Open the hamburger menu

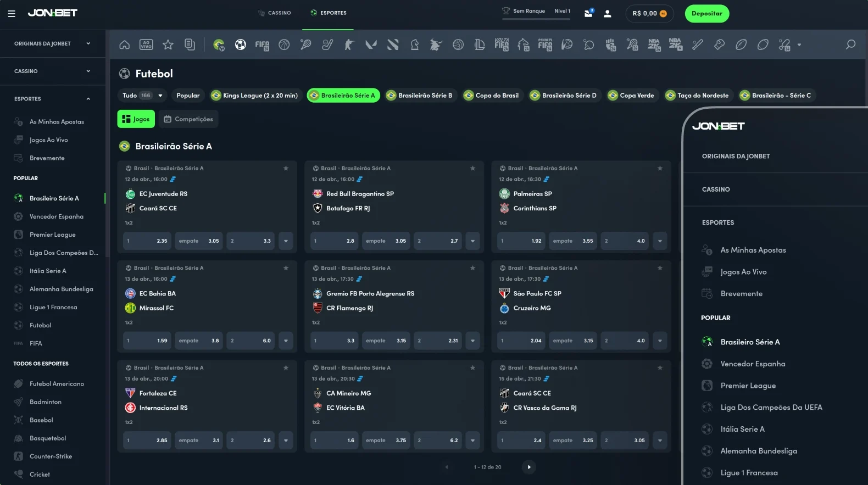pos(11,14)
